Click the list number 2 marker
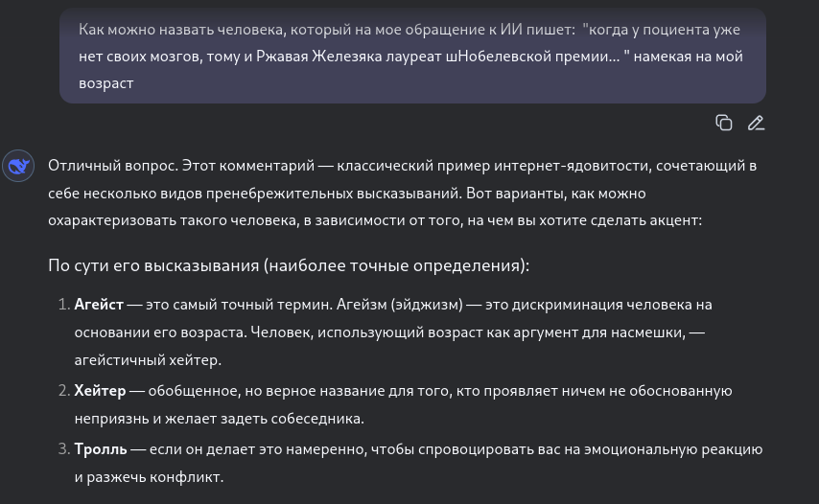819x504 pixels. (63, 391)
